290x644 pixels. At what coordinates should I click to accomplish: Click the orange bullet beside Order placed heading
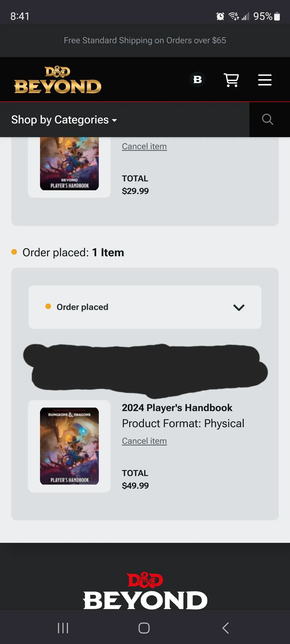click(x=14, y=252)
